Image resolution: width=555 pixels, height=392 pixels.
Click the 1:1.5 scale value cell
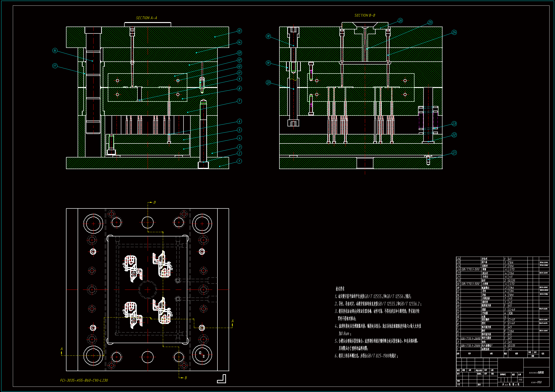(520, 380)
